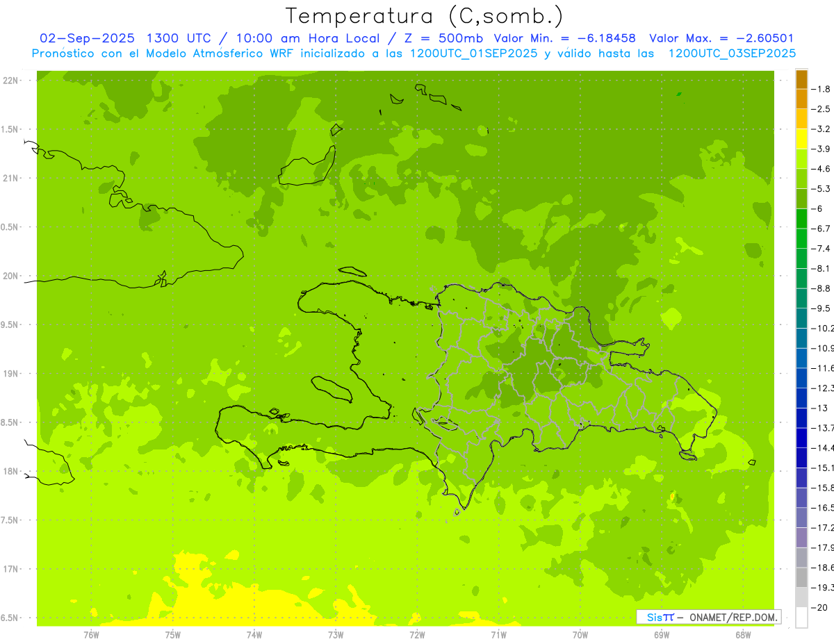The height and width of the screenshot is (644, 834).
Task: Click the '75W' longitude label
Action: tap(173, 635)
